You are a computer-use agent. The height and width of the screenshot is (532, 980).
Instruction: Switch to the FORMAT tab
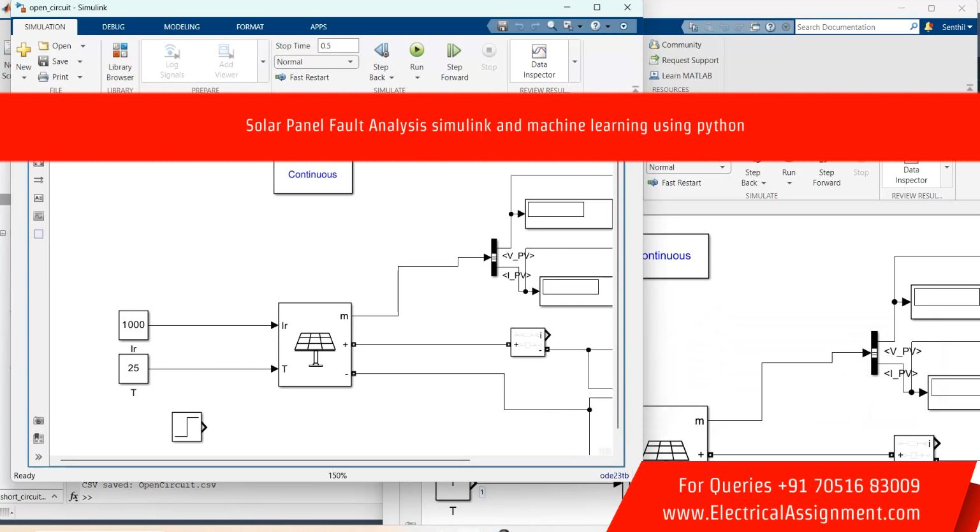pos(250,27)
